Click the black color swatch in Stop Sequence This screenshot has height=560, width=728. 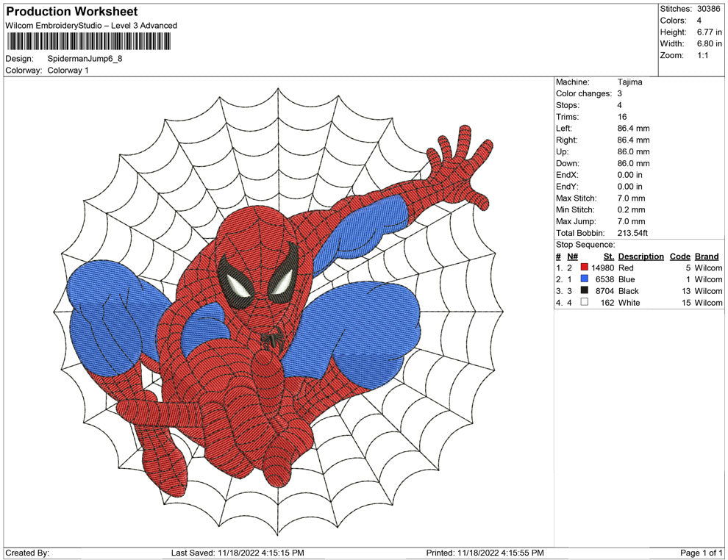coord(585,290)
